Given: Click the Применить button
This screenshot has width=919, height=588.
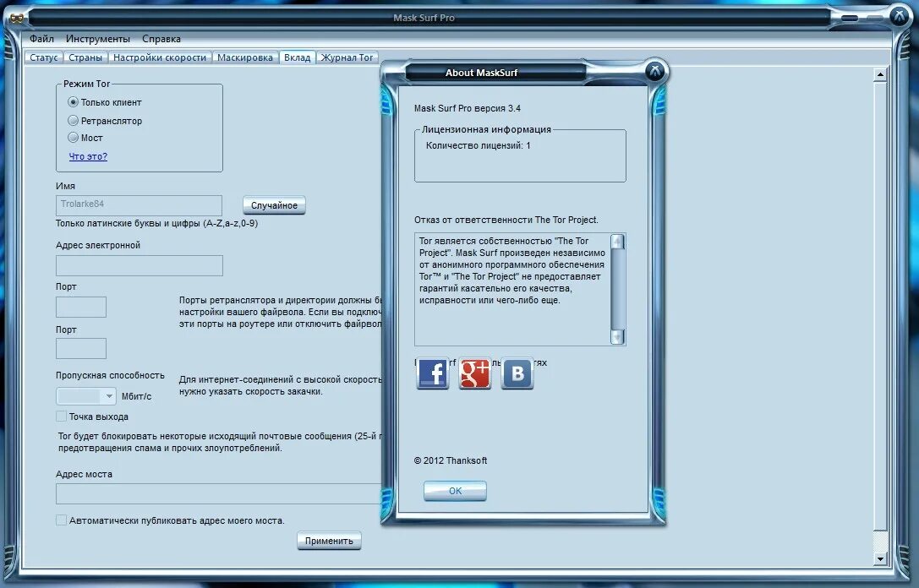Looking at the screenshot, I should pos(329,541).
